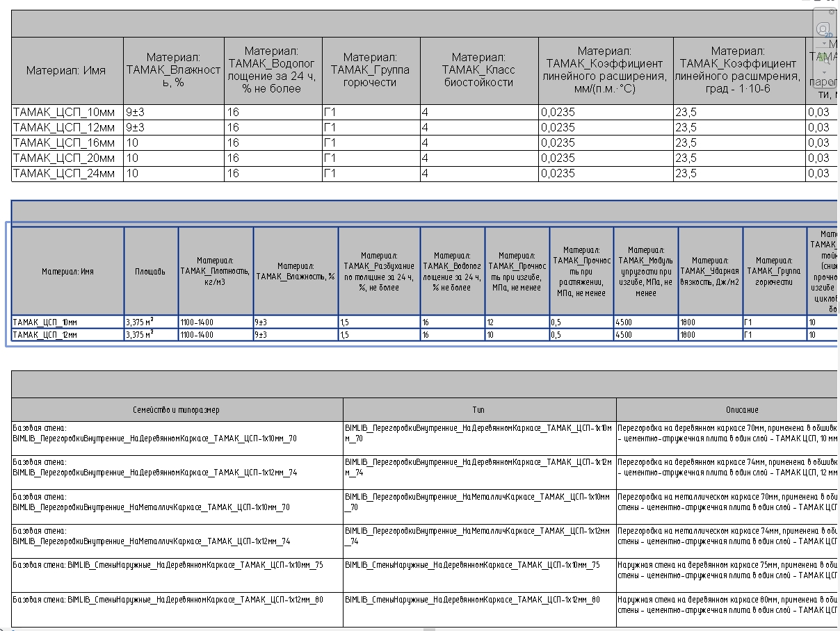The width and height of the screenshot is (840, 631).
Task: Click the Тип column header
Action: (479, 410)
